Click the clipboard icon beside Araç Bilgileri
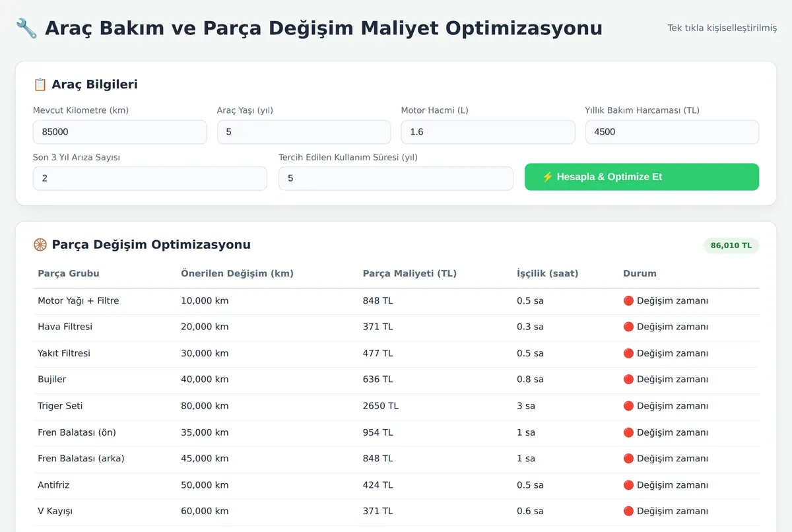Image resolution: width=792 pixels, height=532 pixels. [40, 84]
